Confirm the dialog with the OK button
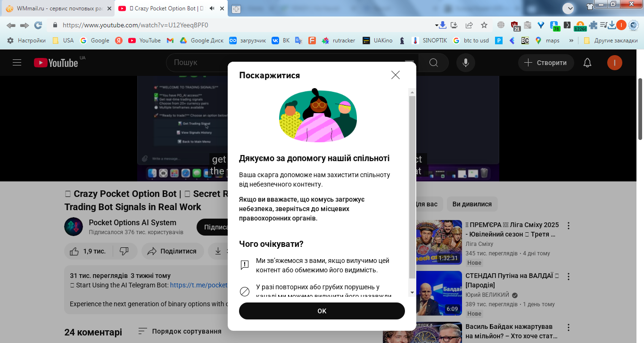The image size is (644, 343). (x=322, y=311)
